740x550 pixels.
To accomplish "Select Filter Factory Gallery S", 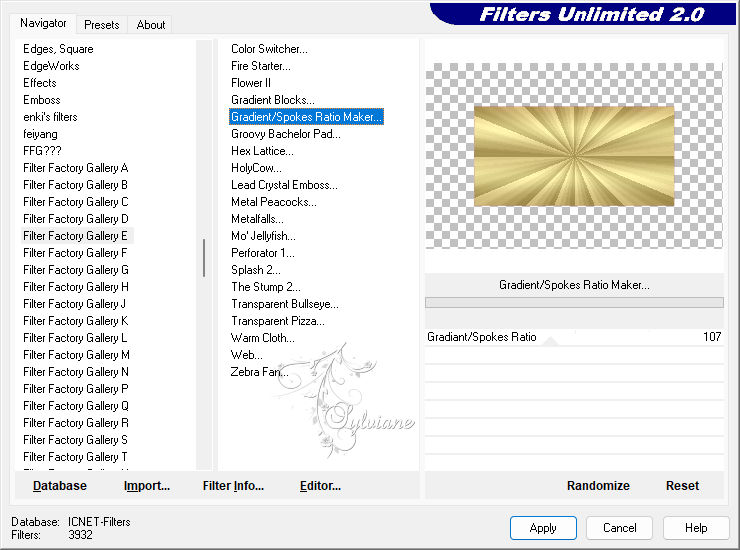I will [75, 440].
